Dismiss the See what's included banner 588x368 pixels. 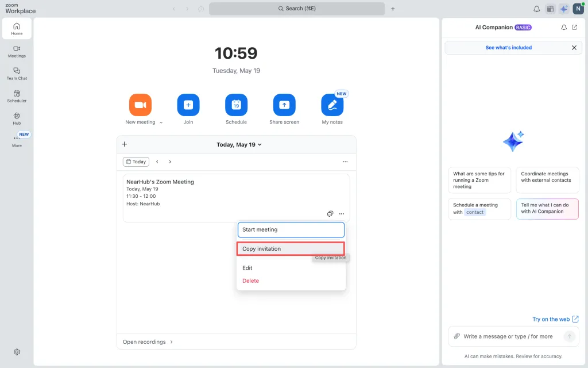tap(574, 48)
